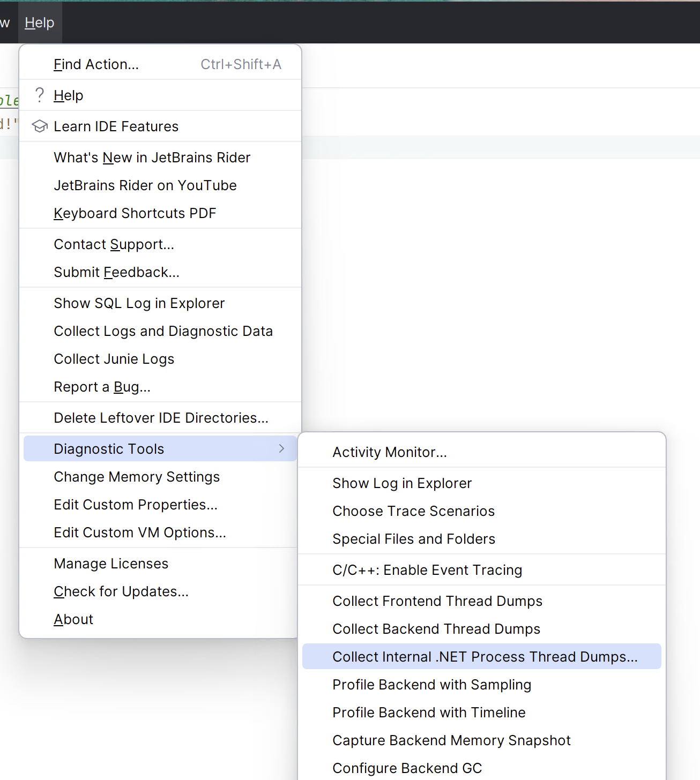Screen dimensions: 700x780
Task: Select Edit Custom VM Options
Action: [x=139, y=532]
